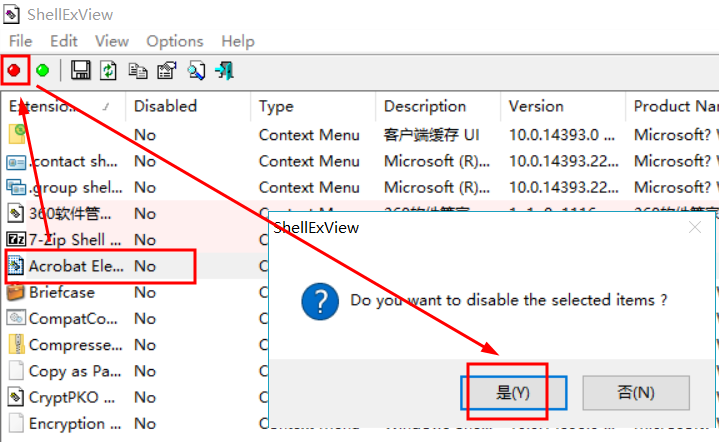The width and height of the screenshot is (719, 442).
Task: Click Microsoft (R) description in .contact row
Action: pos(437,161)
